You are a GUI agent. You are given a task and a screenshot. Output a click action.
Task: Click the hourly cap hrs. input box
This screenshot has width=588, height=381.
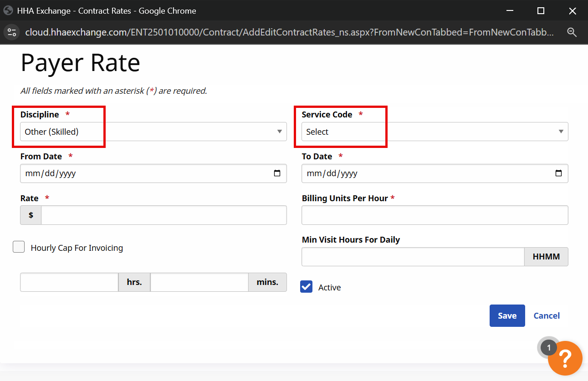tap(69, 282)
